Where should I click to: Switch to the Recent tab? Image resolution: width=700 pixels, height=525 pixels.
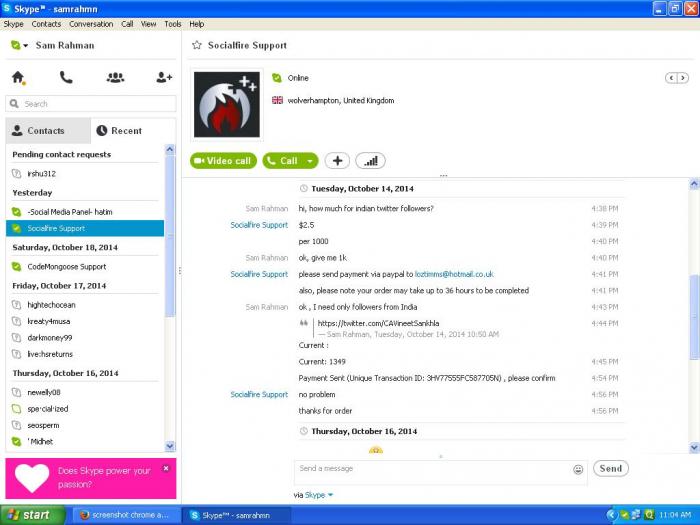tap(133, 131)
